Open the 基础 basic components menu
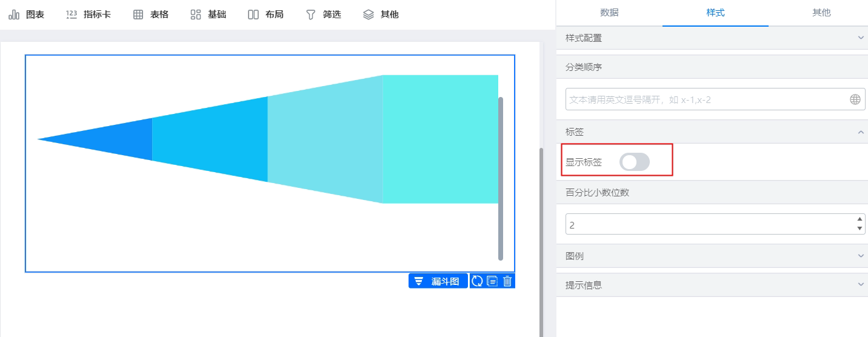Image resolution: width=868 pixels, height=337 pixels. [208, 15]
